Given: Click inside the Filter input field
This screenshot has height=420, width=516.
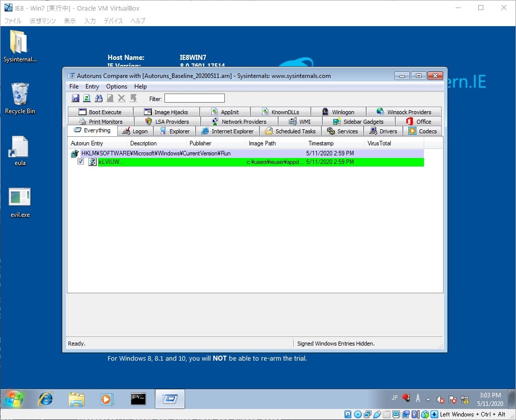Looking at the screenshot, I should 195,98.
